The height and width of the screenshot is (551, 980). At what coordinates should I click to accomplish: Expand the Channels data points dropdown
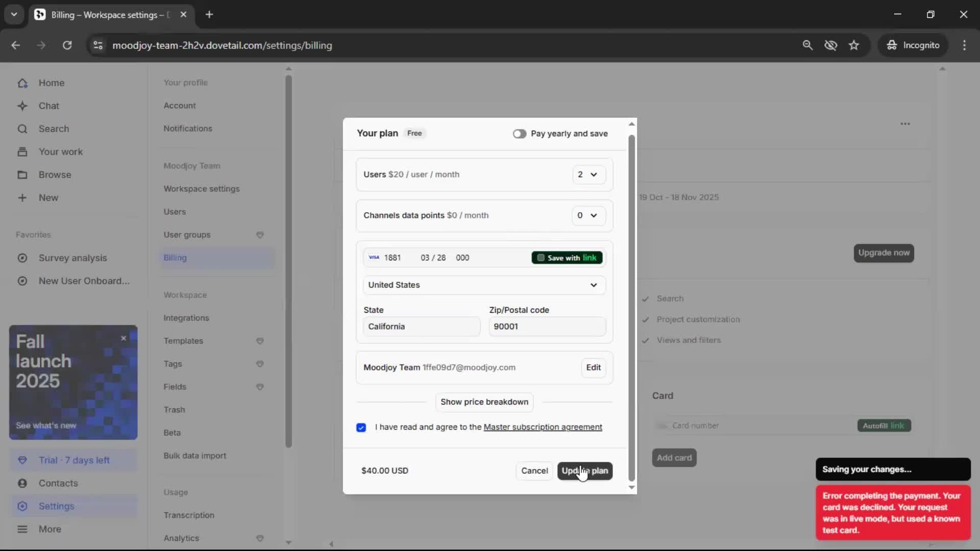(x=589, y=216)
